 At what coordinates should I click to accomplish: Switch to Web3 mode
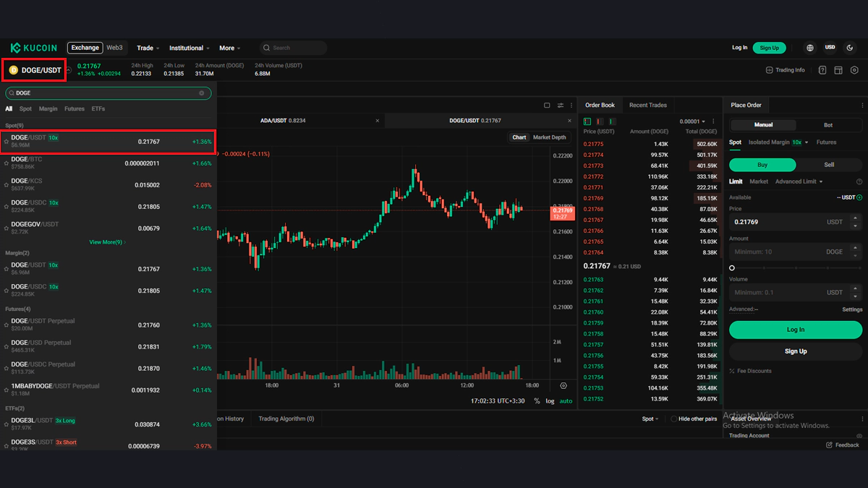tap(115, 48)
